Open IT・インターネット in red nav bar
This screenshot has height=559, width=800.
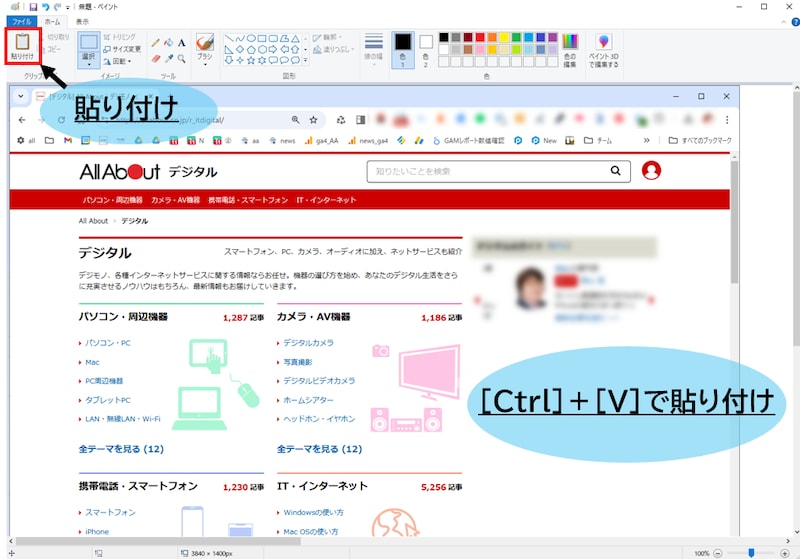[327, 200]
